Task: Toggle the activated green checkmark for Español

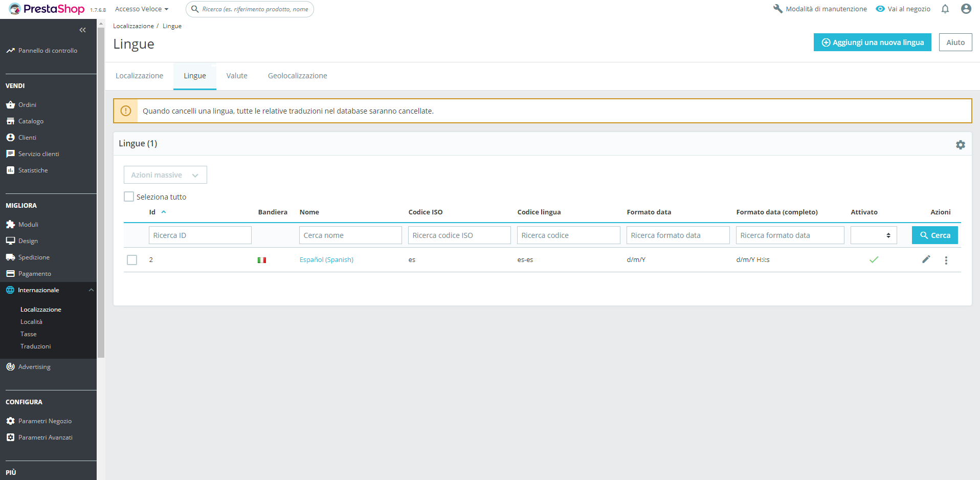Action: point(874,259)
